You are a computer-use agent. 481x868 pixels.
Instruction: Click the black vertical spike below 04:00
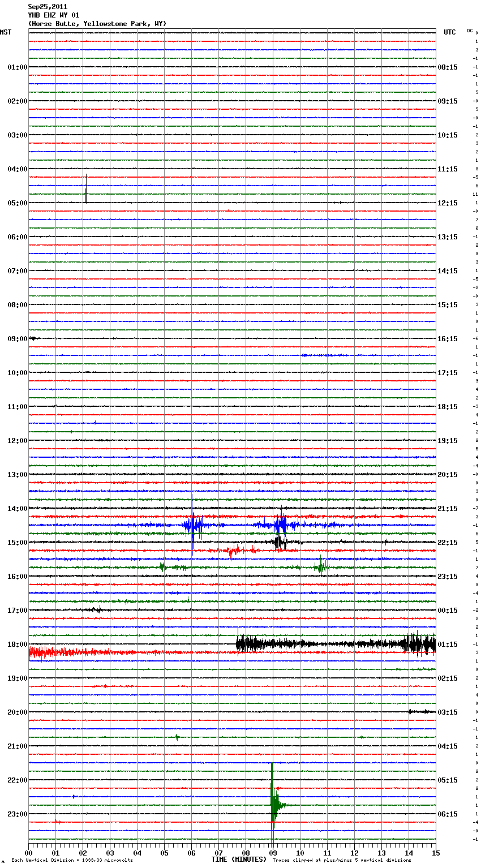[86, 190]
